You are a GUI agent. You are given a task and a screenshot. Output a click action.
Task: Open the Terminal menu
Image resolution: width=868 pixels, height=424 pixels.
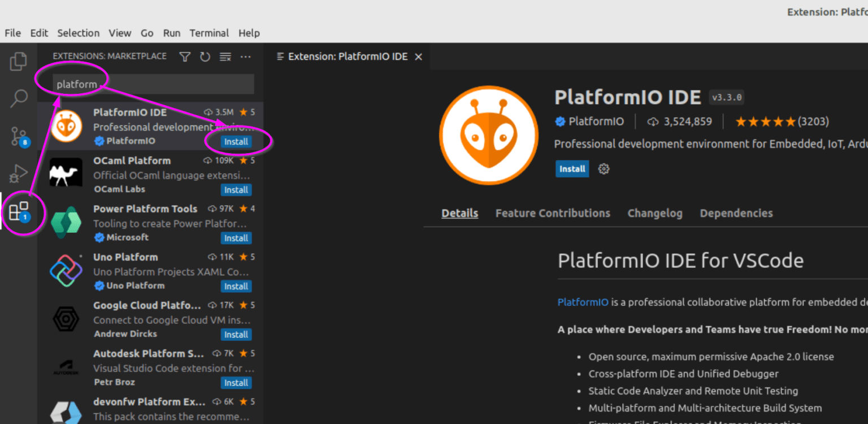[209, 33]
